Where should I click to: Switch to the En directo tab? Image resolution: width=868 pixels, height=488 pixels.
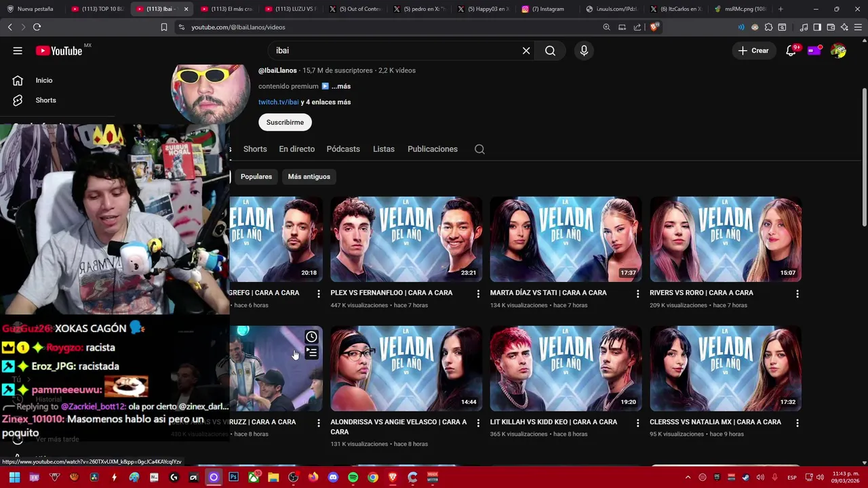tap(297, 149)
